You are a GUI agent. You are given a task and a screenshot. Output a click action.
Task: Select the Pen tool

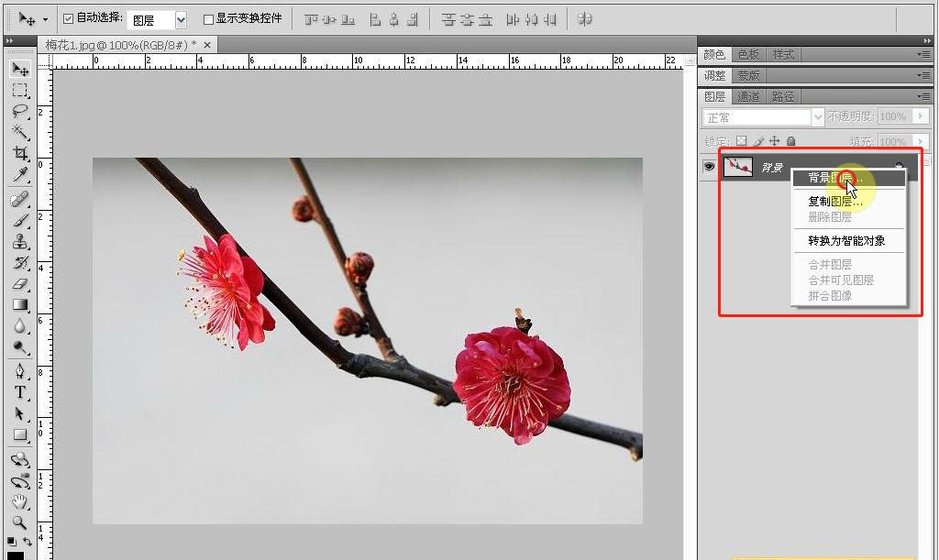tap(19, 370)
